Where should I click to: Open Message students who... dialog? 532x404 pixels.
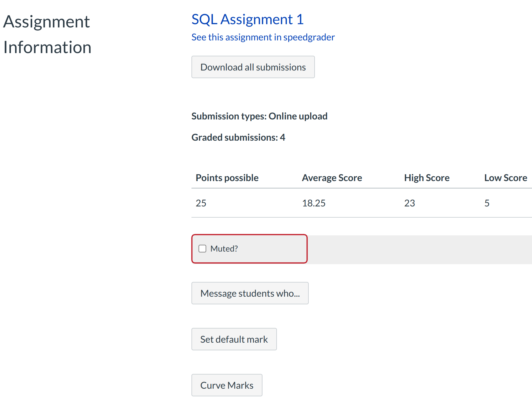tap(250, 293)
